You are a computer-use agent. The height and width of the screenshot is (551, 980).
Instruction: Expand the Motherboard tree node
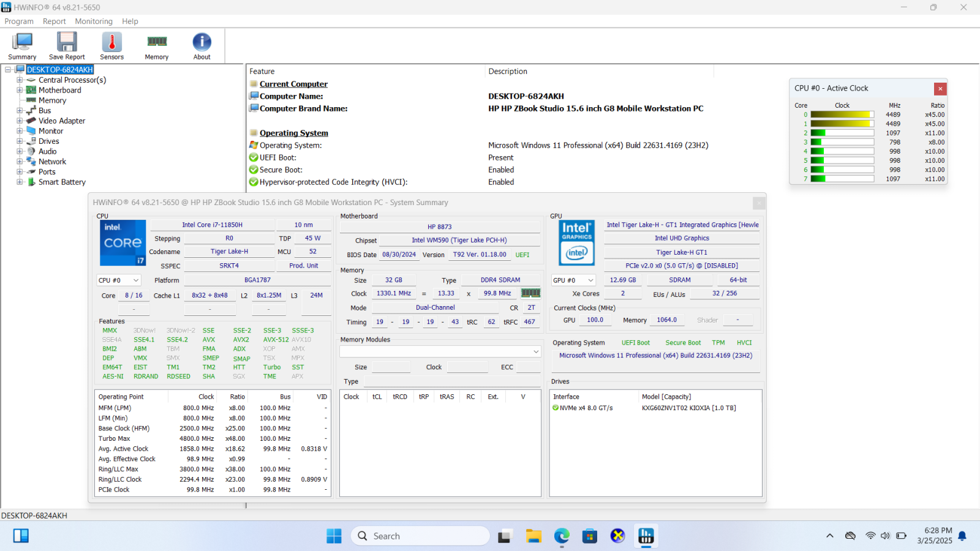[x=20, y=90]
